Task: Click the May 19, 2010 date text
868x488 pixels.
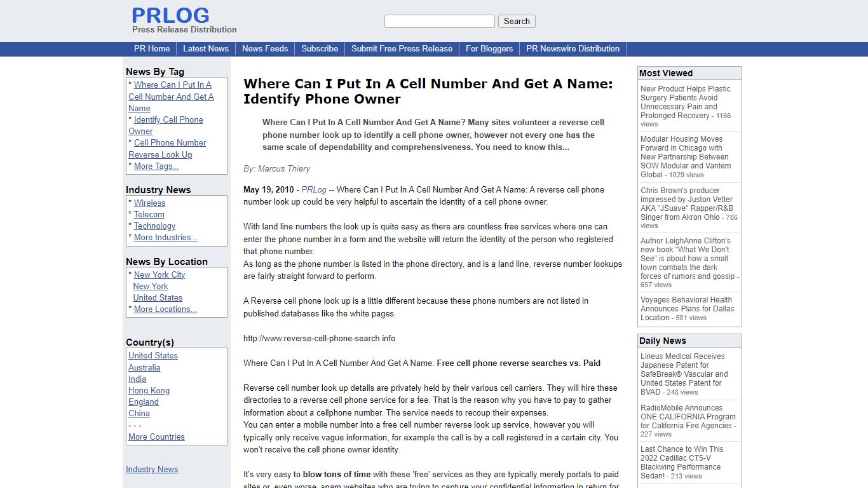Action: point(269,189)
